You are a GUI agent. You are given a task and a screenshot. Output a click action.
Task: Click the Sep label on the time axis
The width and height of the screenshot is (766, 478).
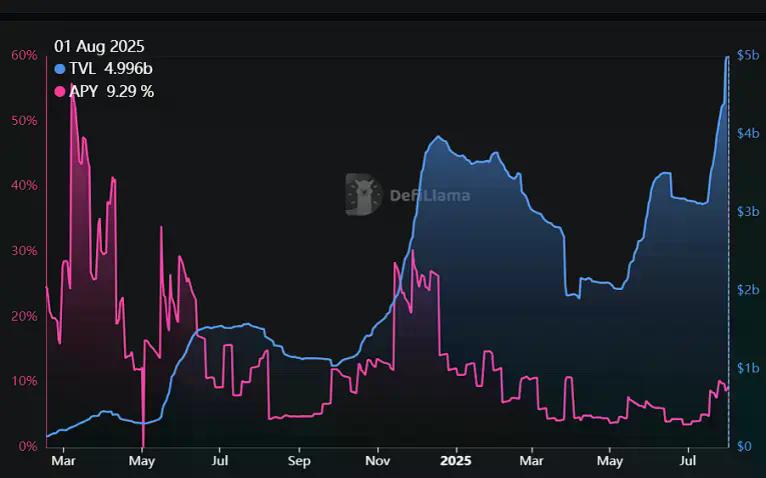tap(299, 461)
